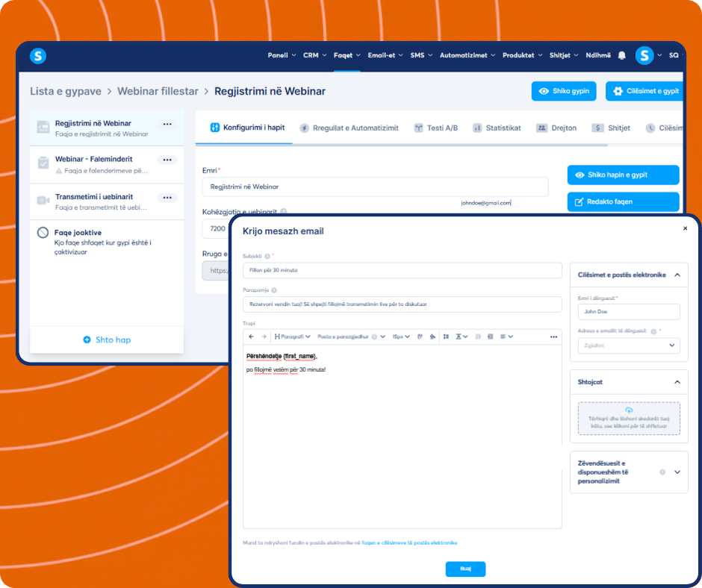This screenshot has width=702, height=588.
Task: Open the text alignment dropdown in toolbar
Action: [x=506, y=337]
